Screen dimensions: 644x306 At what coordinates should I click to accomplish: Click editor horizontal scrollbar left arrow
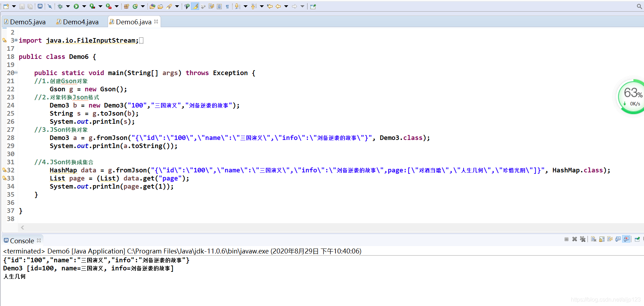[22, 227]
